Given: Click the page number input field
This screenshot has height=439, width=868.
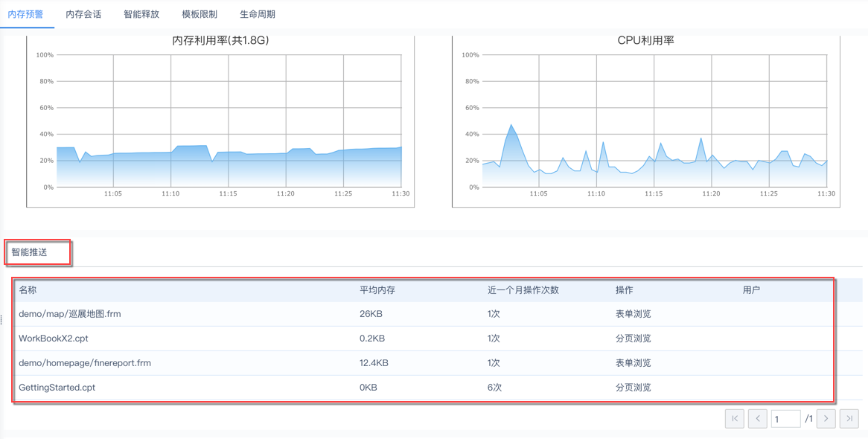Looking at the screenshot, I should pos(785,418).
